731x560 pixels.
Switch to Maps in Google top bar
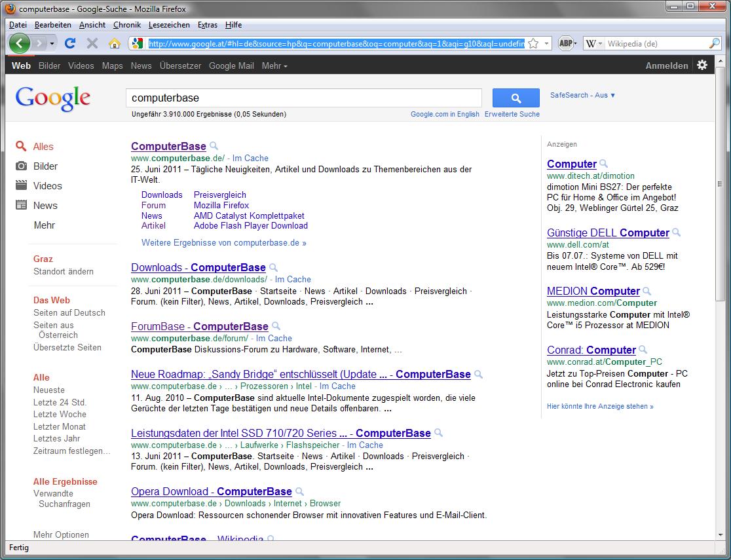113,65
